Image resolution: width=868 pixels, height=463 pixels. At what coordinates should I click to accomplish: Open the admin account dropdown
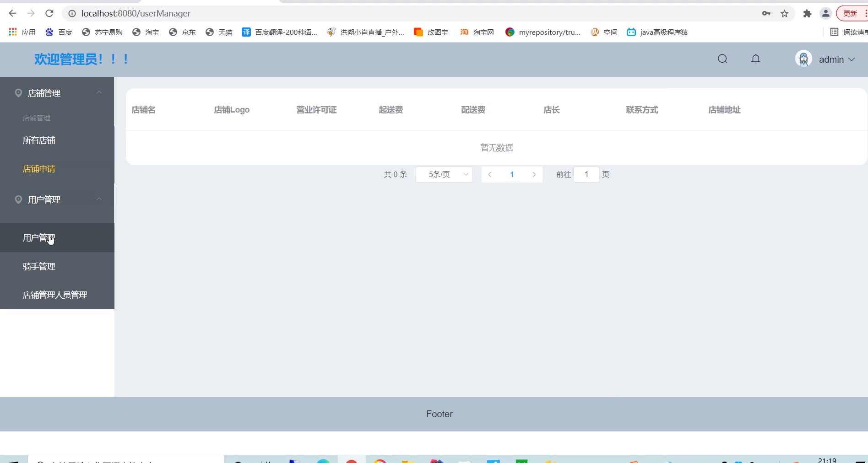(x=837, y=59)
